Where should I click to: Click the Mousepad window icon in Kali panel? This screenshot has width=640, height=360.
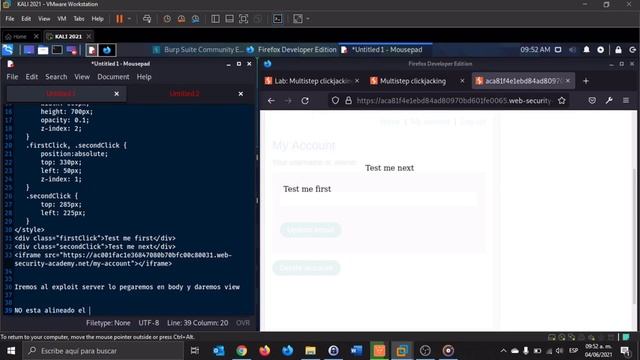click(x=92, y=50)
